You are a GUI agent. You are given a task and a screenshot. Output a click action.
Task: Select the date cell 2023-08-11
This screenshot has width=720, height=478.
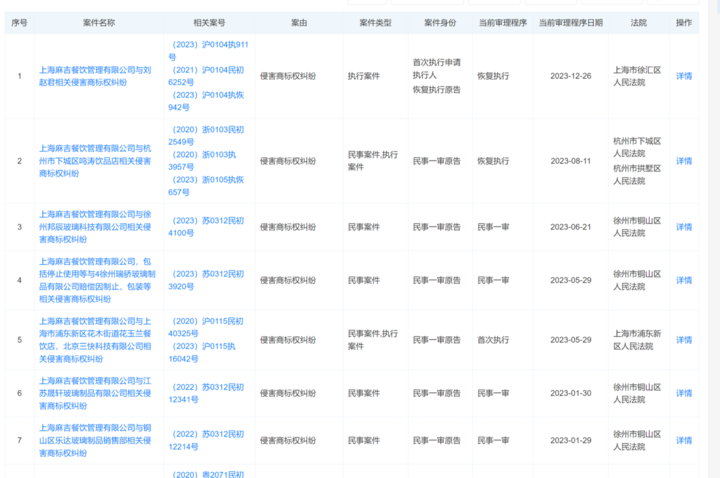click(571, 161)
